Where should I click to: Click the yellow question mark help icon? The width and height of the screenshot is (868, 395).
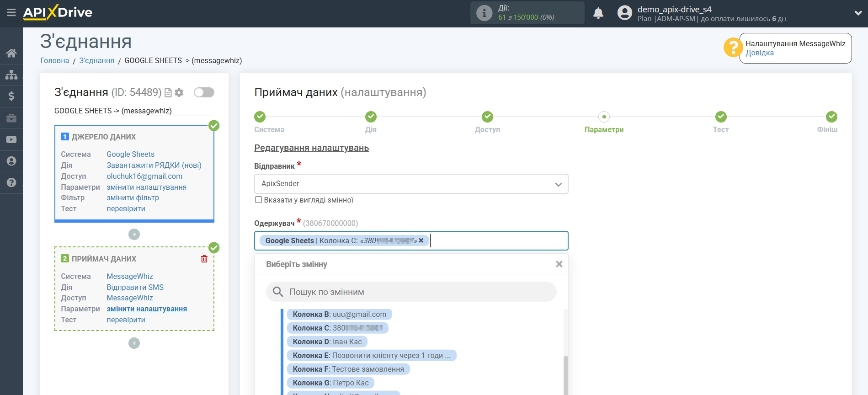click(733, 48)
